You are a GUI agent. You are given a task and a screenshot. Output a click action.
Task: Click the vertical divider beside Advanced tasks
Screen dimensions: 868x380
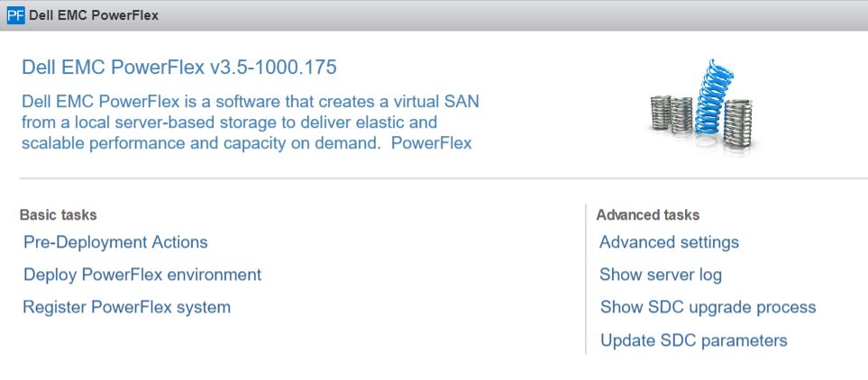click(586, 279)
